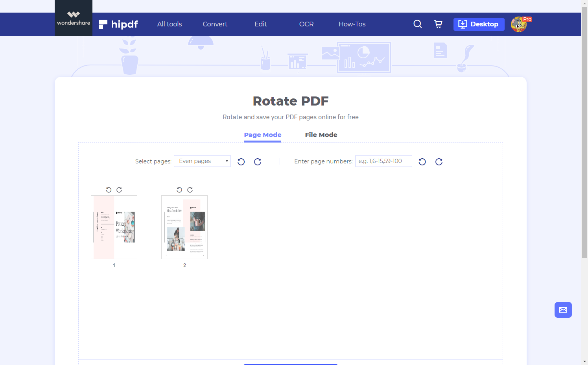Rotate entered page numbers clockwise
The height and width of the screenshot is (365, 588).
pos(439,162)
